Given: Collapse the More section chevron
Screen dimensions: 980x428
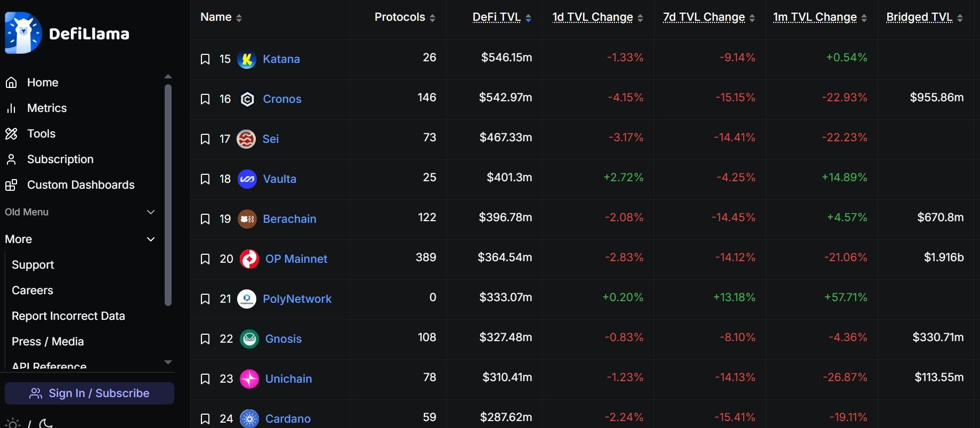Looking at the screenshot, I should click(151, 239).
